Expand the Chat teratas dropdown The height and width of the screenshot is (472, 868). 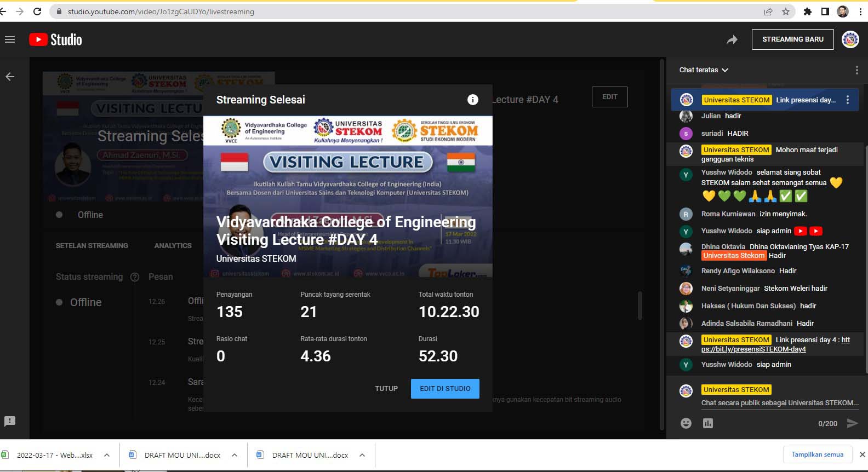pyautogui.click(x=704, y=70)
